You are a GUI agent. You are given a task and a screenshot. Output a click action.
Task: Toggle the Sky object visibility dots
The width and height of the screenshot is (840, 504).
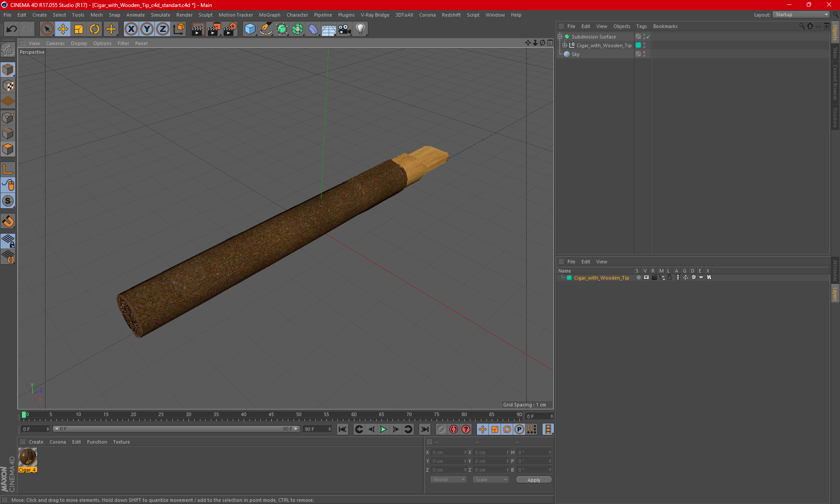click(x=644, y=54)
